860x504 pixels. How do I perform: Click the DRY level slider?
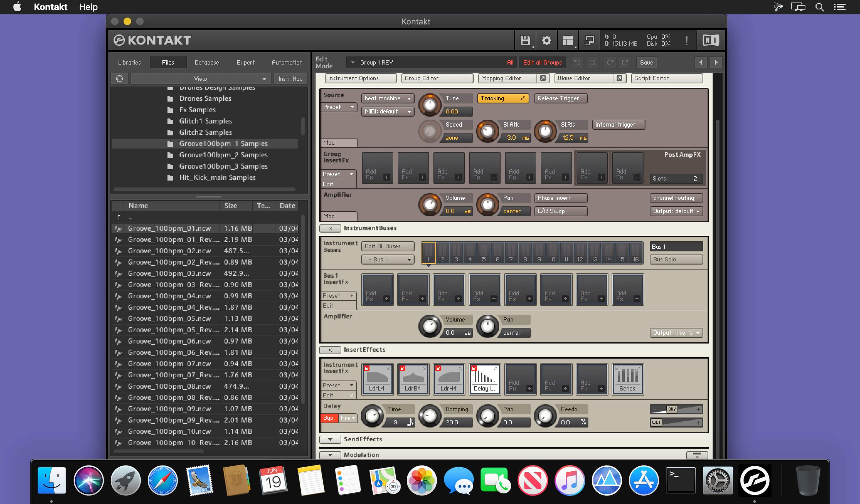pos(676,409)
